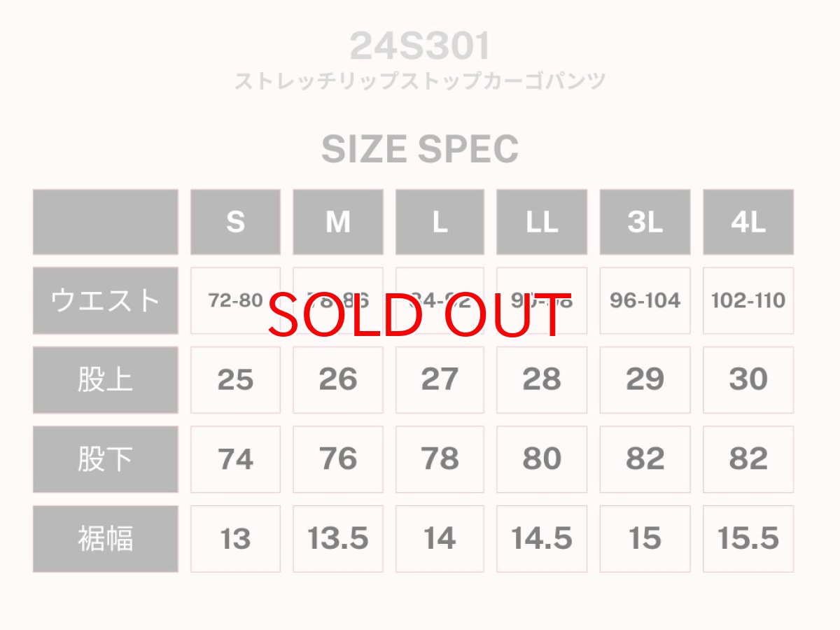Click the L size column header
840x630 pixels.
coord(440,222)
